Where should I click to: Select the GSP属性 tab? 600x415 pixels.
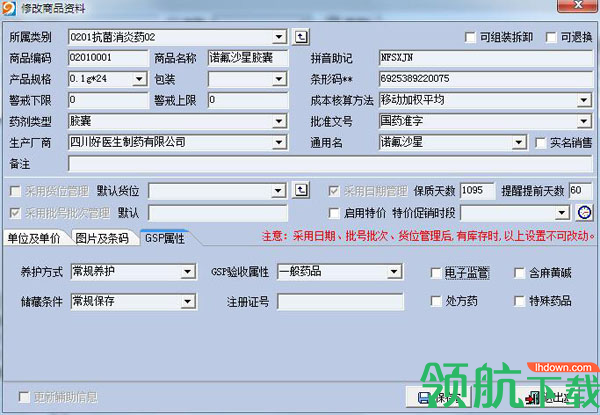pyautogui.click(x=165, y=238)
